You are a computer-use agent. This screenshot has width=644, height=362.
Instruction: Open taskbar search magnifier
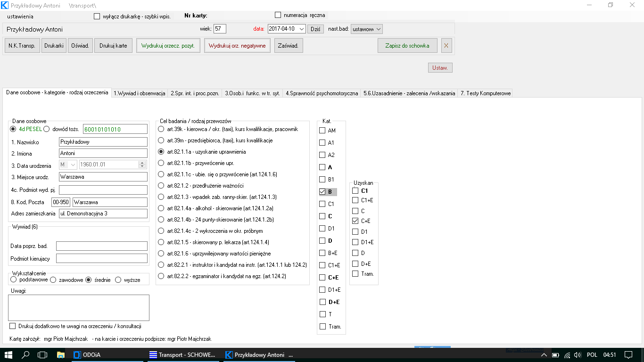pyautogui.click(x=26, y=354)
